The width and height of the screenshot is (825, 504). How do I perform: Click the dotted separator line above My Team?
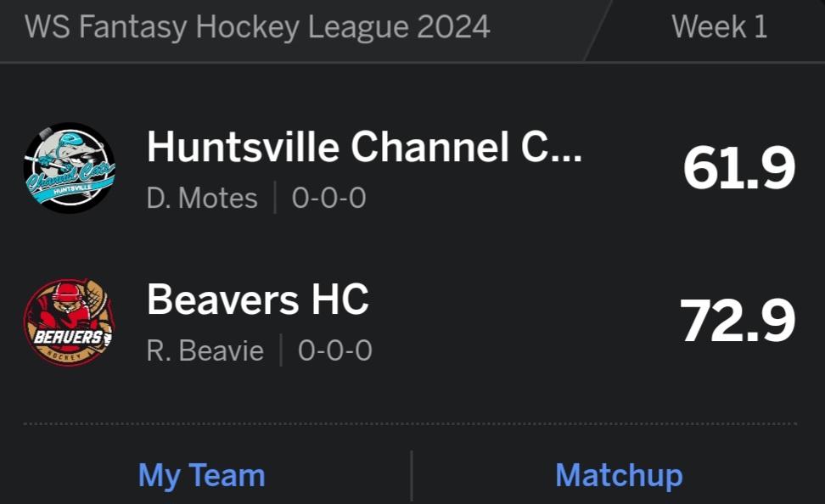pyautogui.click(x=410, y=423)
